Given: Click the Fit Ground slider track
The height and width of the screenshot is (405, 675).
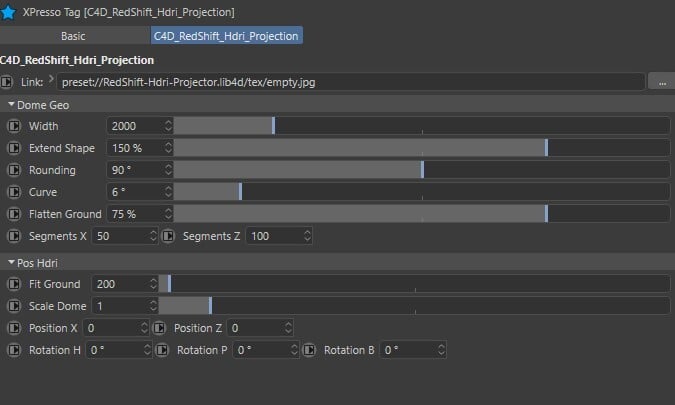Looking at the screenshot, I should click(415, 284).
